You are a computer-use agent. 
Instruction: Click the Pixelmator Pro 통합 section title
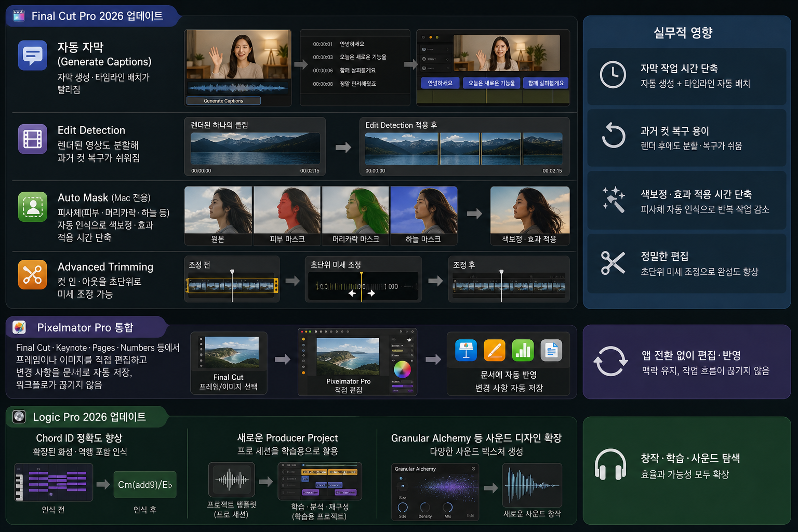pyautogui.click(x=85, y=327)
